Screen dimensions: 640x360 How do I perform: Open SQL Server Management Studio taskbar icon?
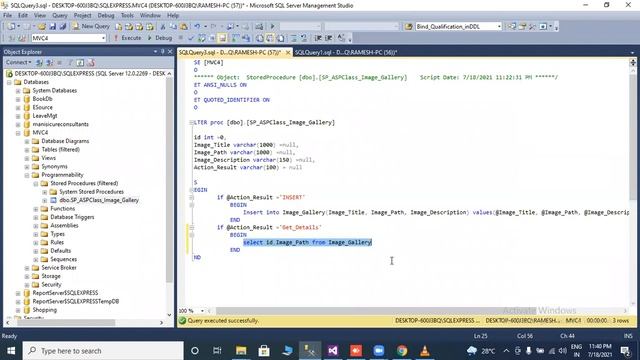coord(310,351)
